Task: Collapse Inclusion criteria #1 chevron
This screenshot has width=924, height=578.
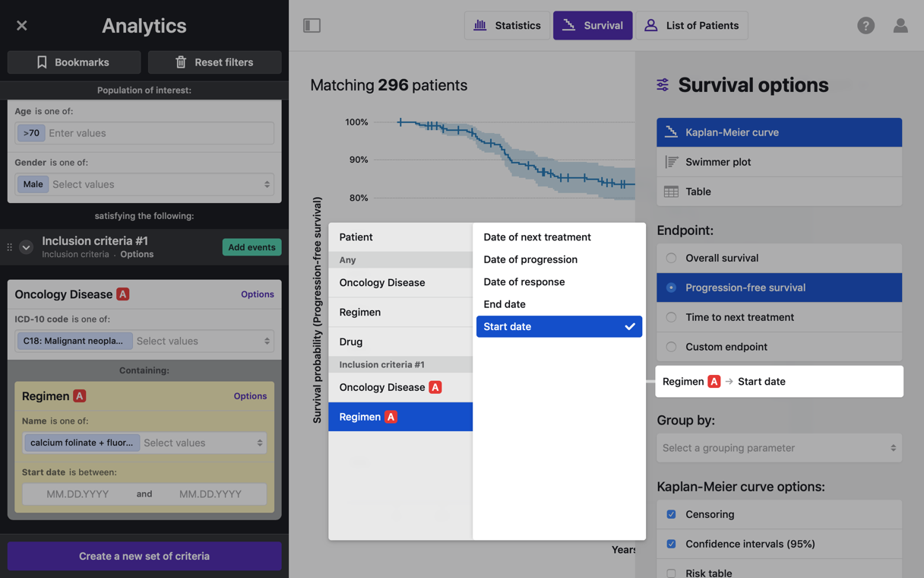Action: 26,247
